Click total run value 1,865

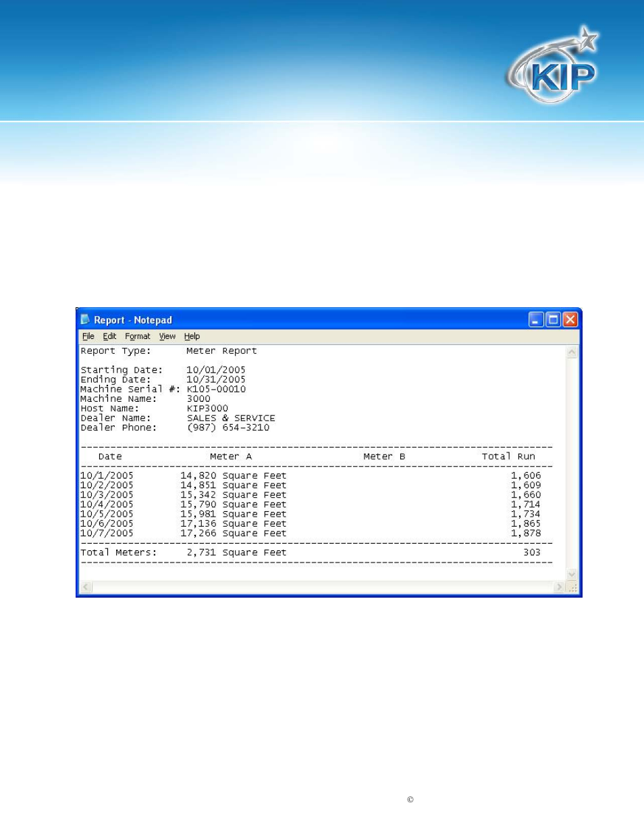[526, 523]
